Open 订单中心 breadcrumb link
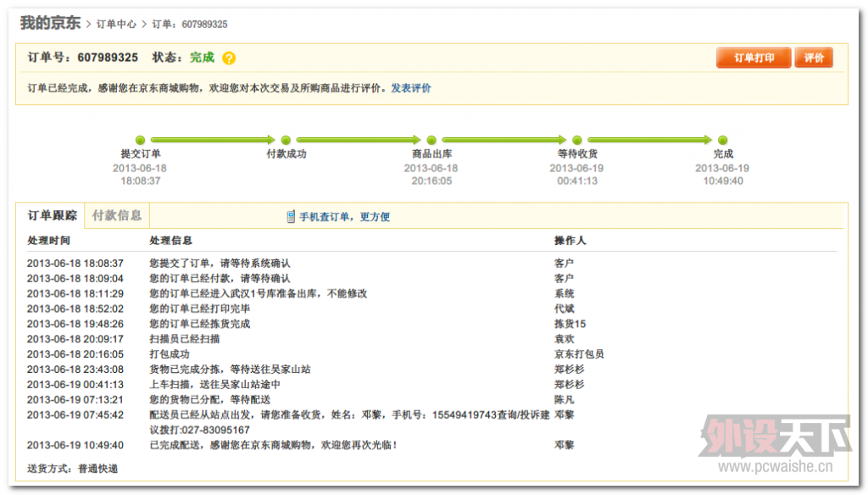Screen dimensions: 868x495 point(116,24)
